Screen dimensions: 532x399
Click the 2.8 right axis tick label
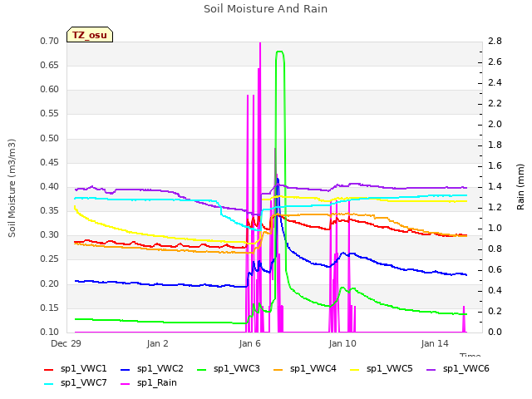pos(495,42)
